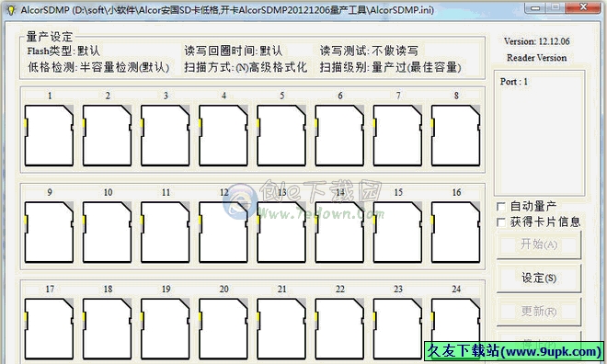Select SD card slot 10 icon
607x364 pixels.
[107, 232]
